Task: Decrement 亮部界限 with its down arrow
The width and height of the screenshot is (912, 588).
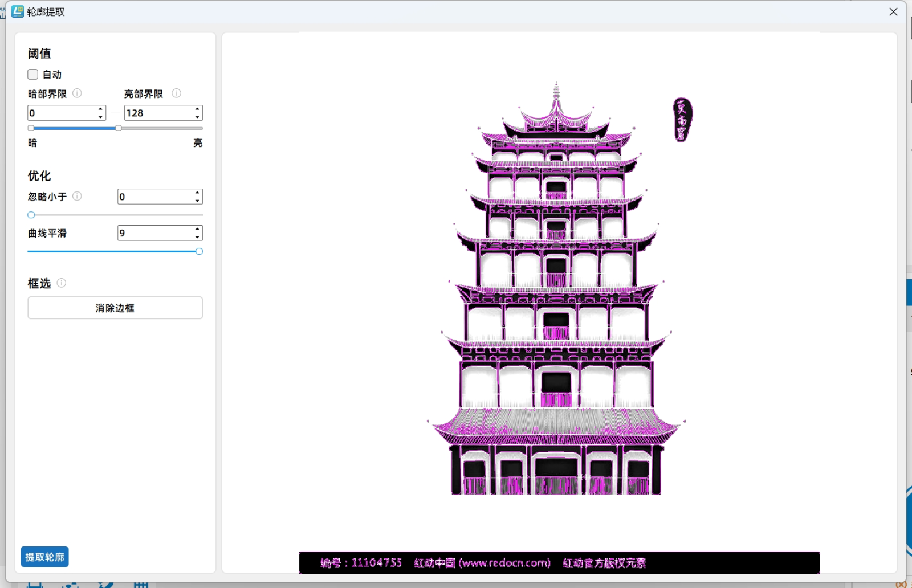Action: coord(197,116)
